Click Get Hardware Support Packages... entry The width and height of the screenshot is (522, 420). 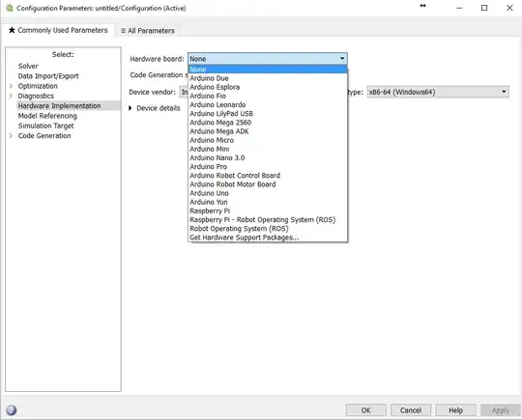pos(268,238)
